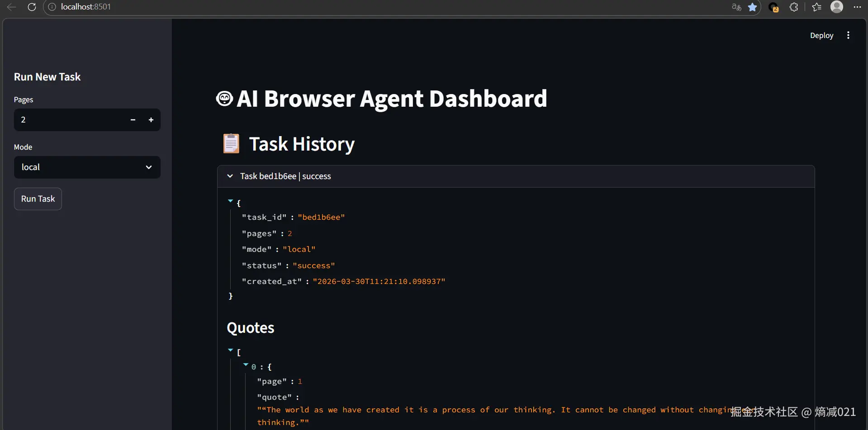
Task: Click the "page" value 1 in Quotes
Action: click(x=300, y=382)
